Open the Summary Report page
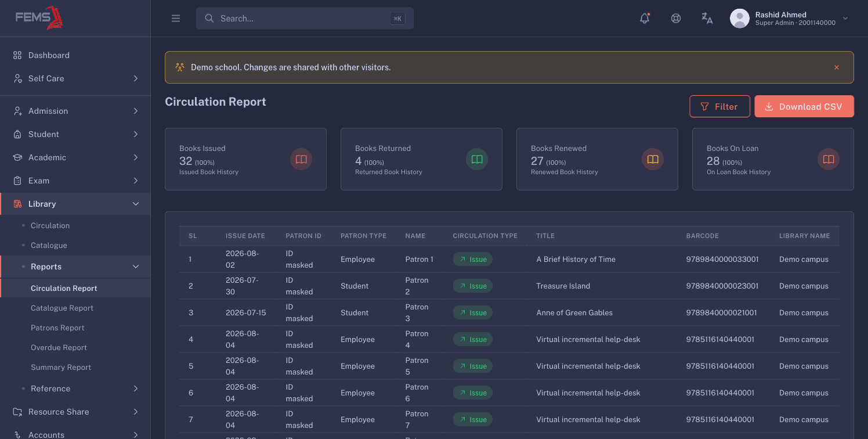868x439 pixels. click(61, 367)
